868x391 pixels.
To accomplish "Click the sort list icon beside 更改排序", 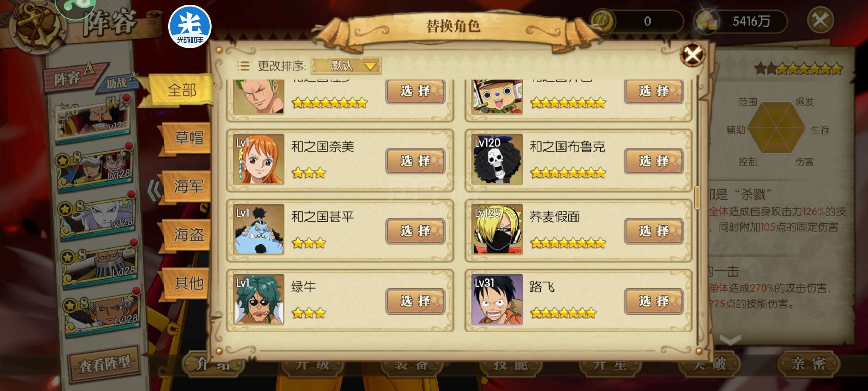I will 243,66.
